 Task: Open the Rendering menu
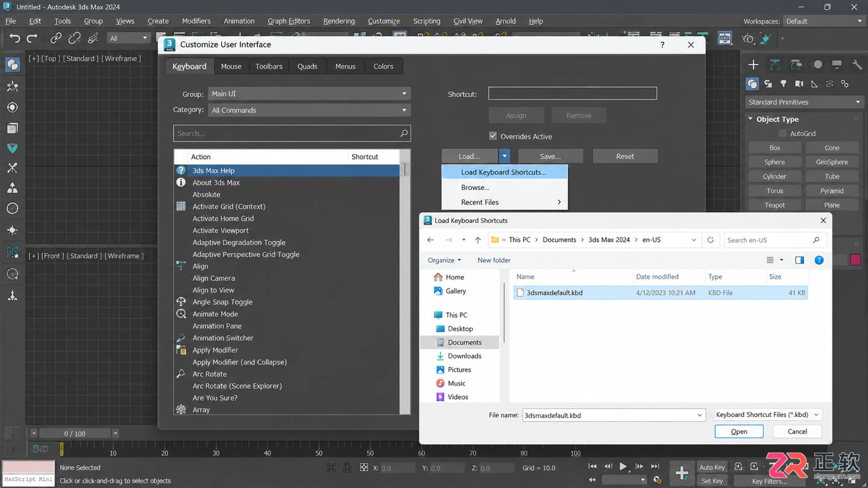point(339,21)
